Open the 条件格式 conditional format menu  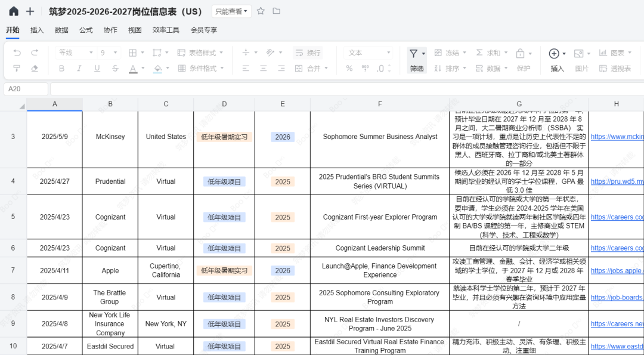200,68
